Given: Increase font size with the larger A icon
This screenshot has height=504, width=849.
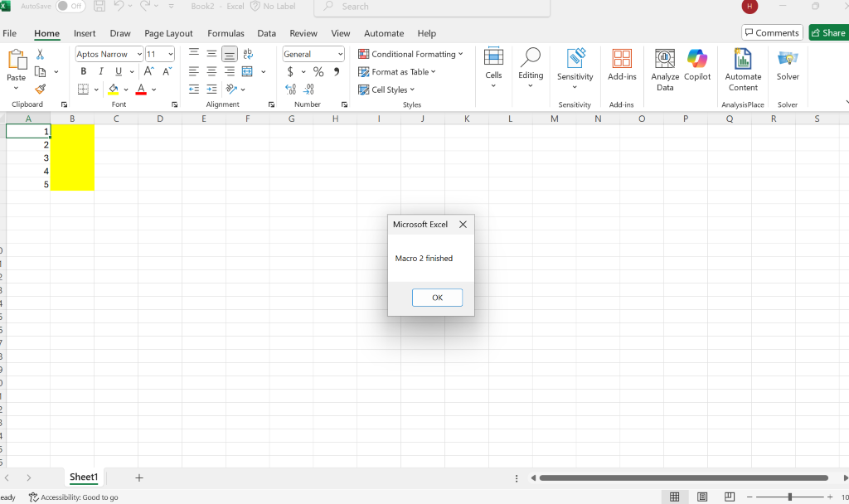Looking at the screenshot, I should pos(149,71).
